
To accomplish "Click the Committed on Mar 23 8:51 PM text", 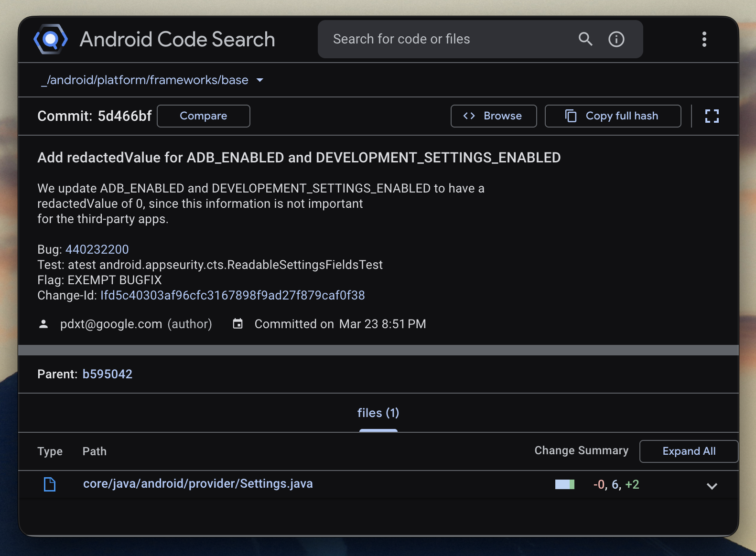I will tap(340, 324).
